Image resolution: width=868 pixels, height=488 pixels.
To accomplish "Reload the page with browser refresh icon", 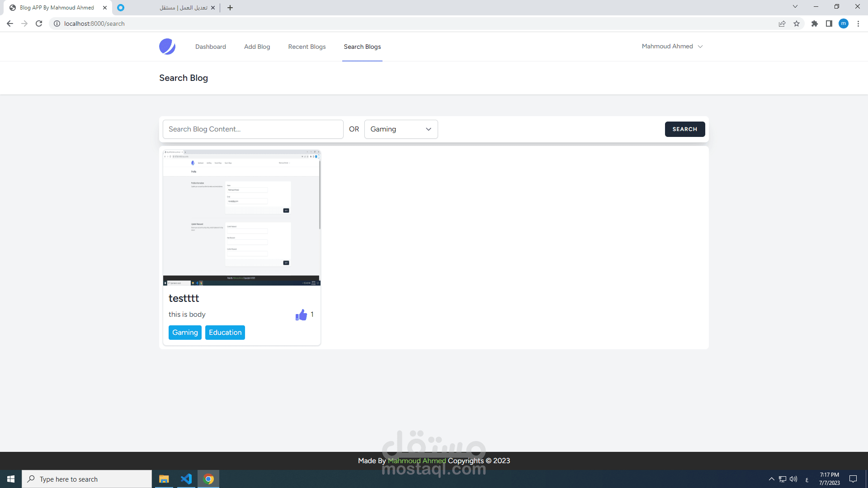I will click(39, 23).
